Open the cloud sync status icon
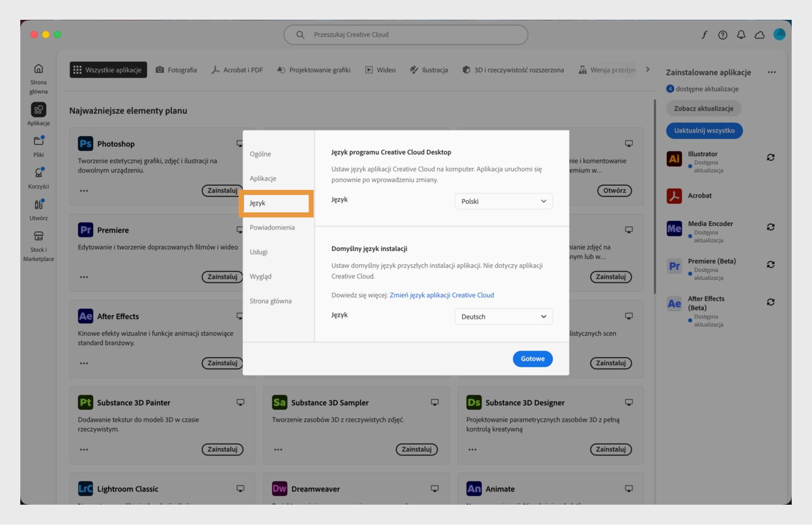This screenshot has height=525, width=812. pos(760,35)
